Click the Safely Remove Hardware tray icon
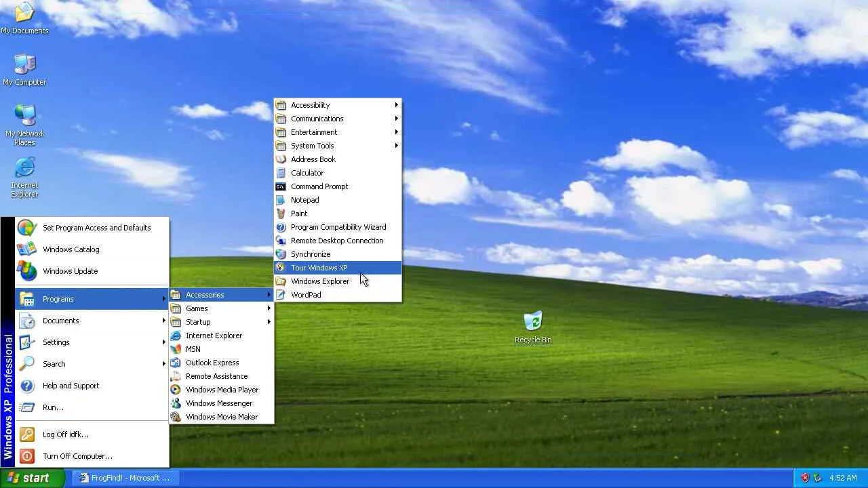The height and width of the screenshot is (488, 868). pos(817,478)
